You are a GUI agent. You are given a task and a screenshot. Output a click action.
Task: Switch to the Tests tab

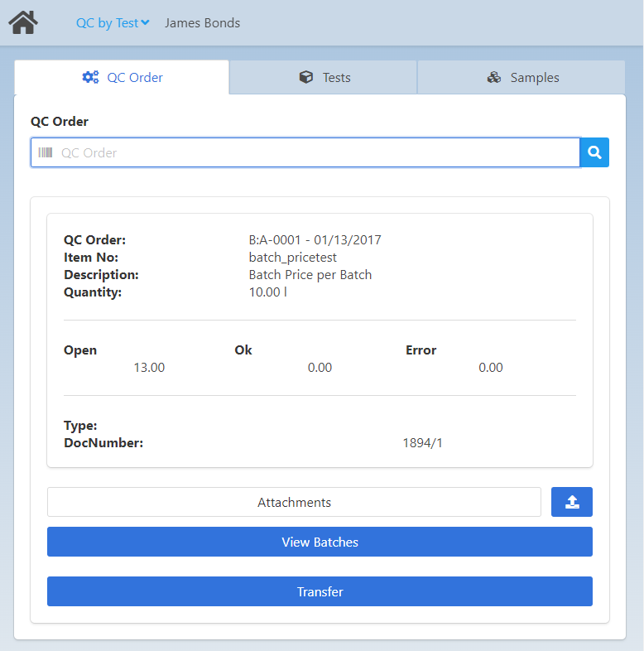(324, 78)
